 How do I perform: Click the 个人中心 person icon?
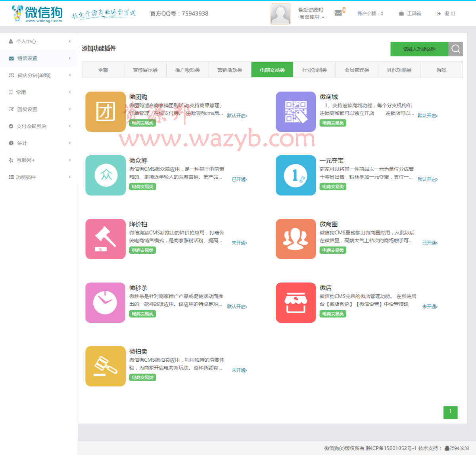[x=11, y=41]
